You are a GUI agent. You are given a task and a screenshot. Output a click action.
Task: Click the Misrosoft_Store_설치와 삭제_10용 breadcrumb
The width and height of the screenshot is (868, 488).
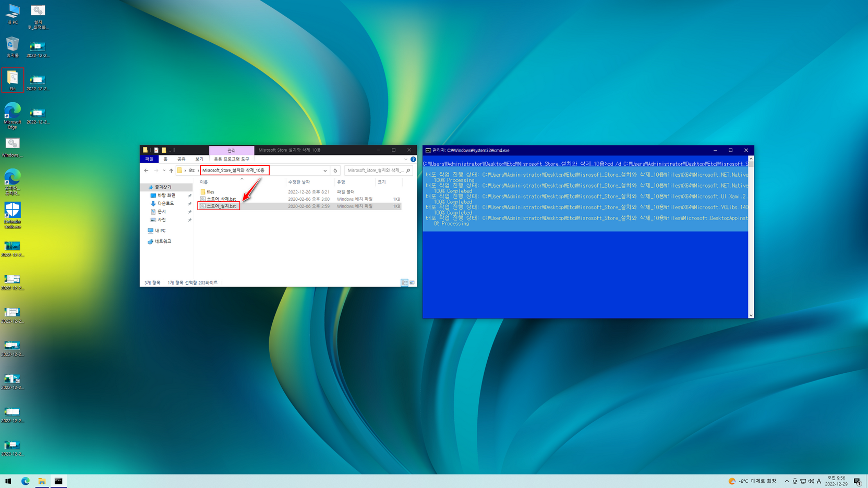tap(234, 170)
